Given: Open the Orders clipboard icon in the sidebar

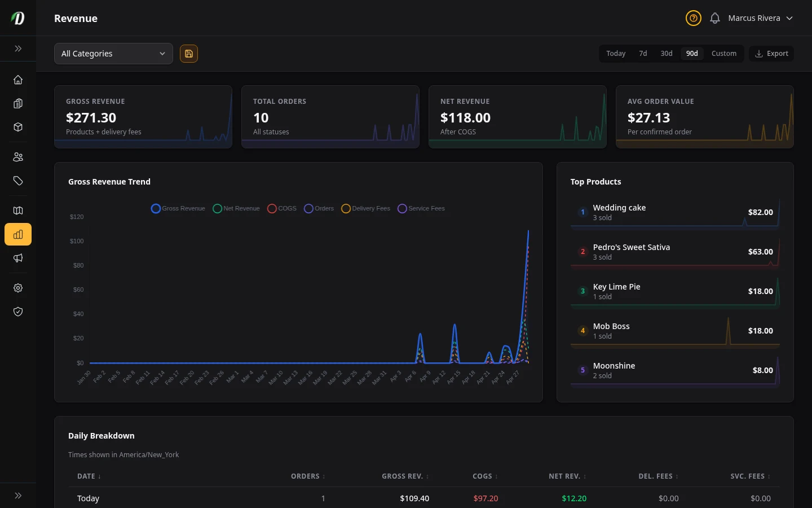Looking at the screenshot, I should tap(17, 103).
